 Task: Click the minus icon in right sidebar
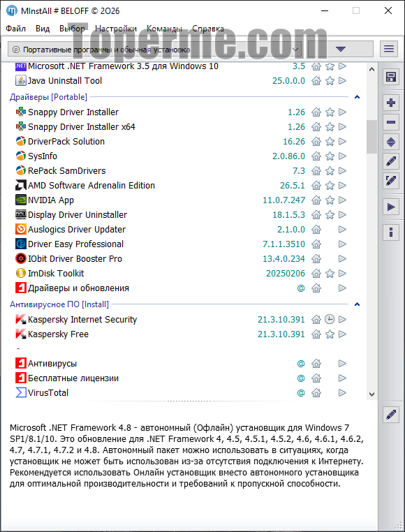pos(391,122)
